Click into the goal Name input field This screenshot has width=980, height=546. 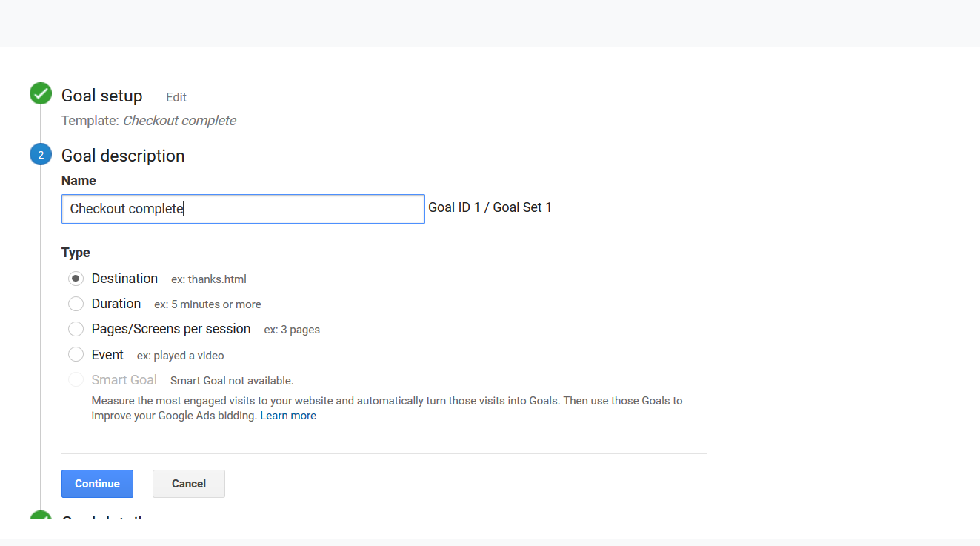pyautogui.click(x=243, y=209)
